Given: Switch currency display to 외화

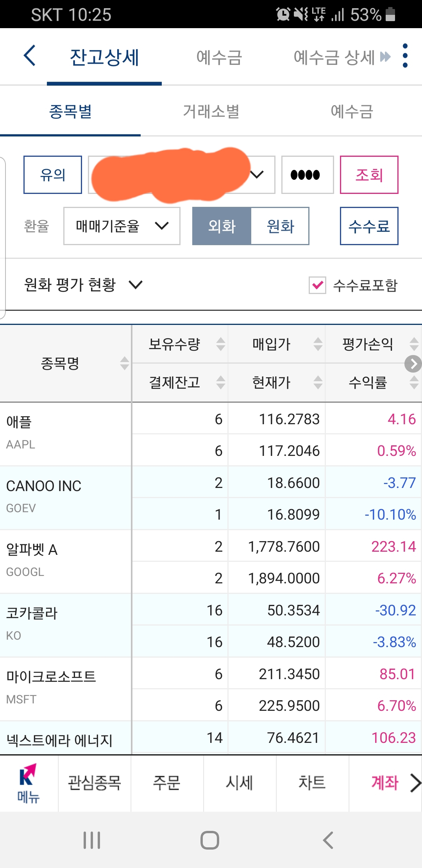Looking at the screenshot, I should 222,226.
